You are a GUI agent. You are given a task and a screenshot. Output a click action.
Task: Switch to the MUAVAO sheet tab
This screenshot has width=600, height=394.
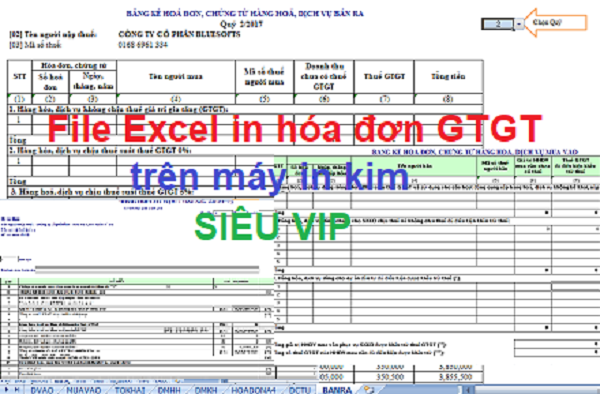(83, 390)
